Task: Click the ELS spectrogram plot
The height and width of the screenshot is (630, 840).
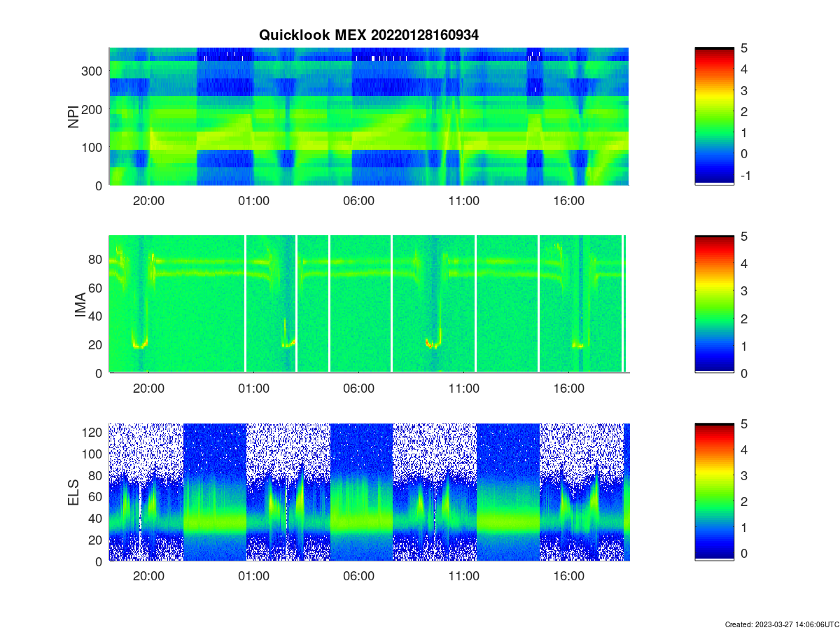Action: coord(369,492)
